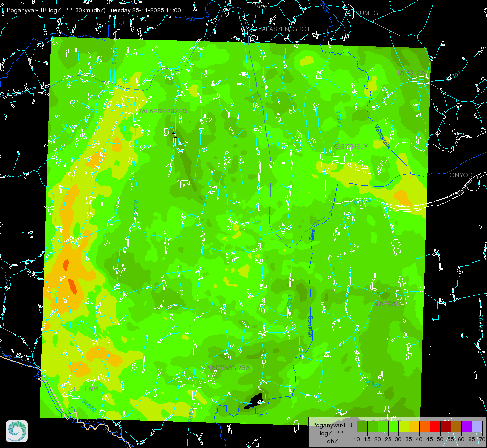Select the 15–20 dBZ green legend swatch
This screenshot has width=487, height=448.
click(x=373, y=426)
